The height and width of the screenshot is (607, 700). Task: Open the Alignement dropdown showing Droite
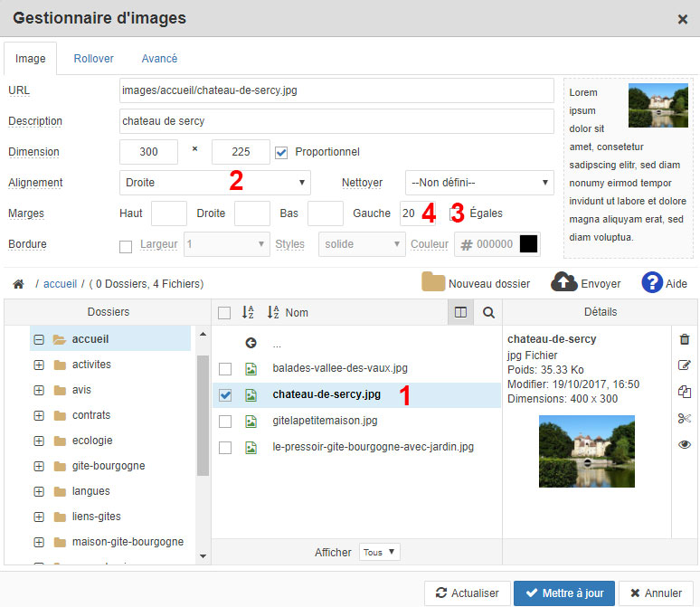(214, 182)
